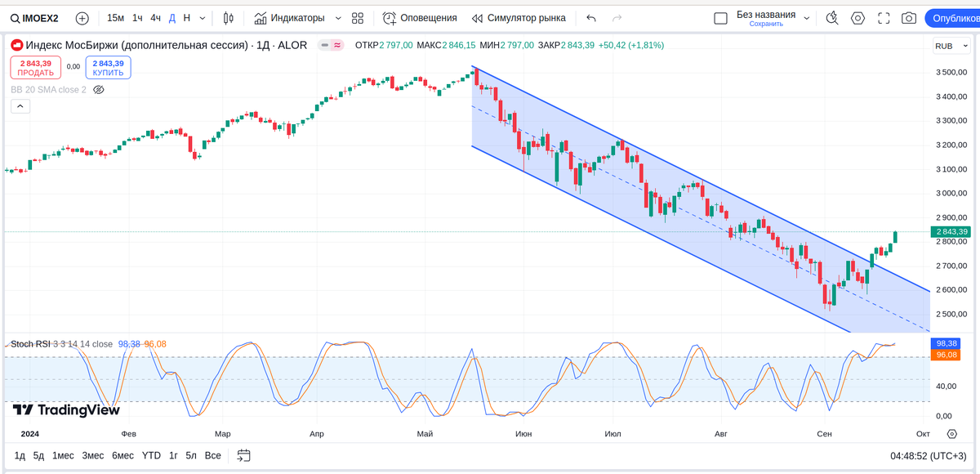Image resolution: width=980 pixels, height=474 pixels.
Task: Open the Индикаторы panel
Action: (x=289, y=18)
